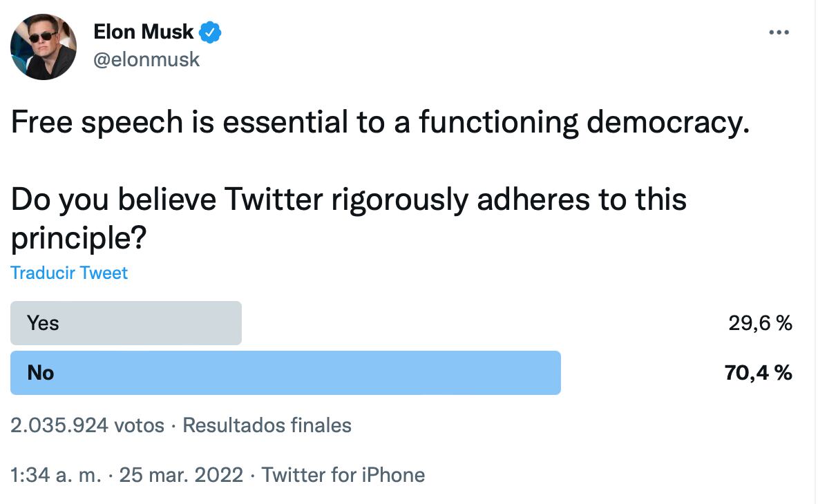The width and height of the screenshot is (818, 504).
Task: Click the 'Do you believe Twitter' question line
Action: [349, 200]
